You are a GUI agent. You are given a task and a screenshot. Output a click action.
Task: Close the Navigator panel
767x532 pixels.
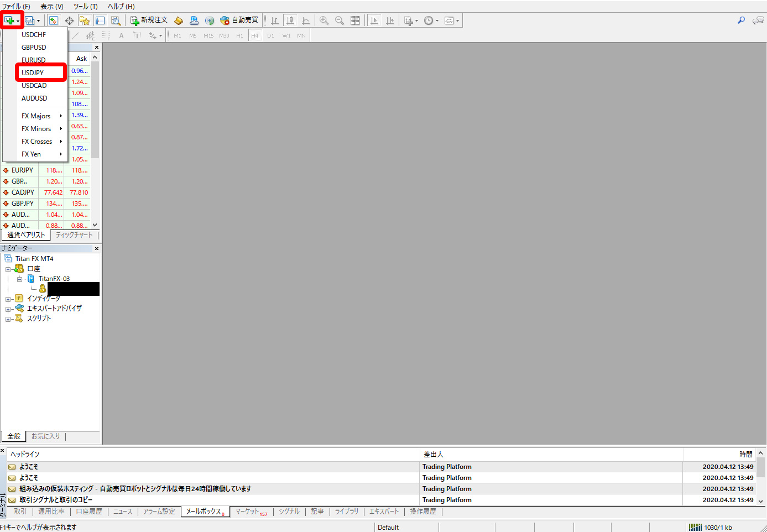97,249
